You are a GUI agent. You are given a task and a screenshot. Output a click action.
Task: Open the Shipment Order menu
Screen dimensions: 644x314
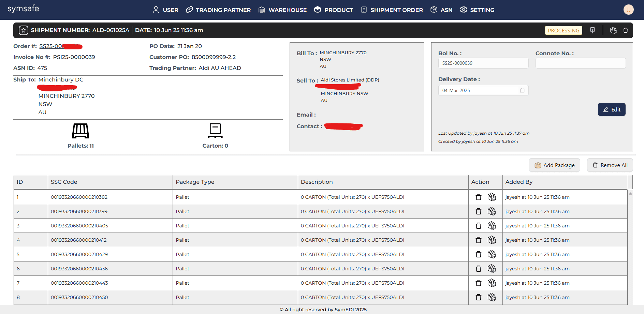click(x=392, y=10)
